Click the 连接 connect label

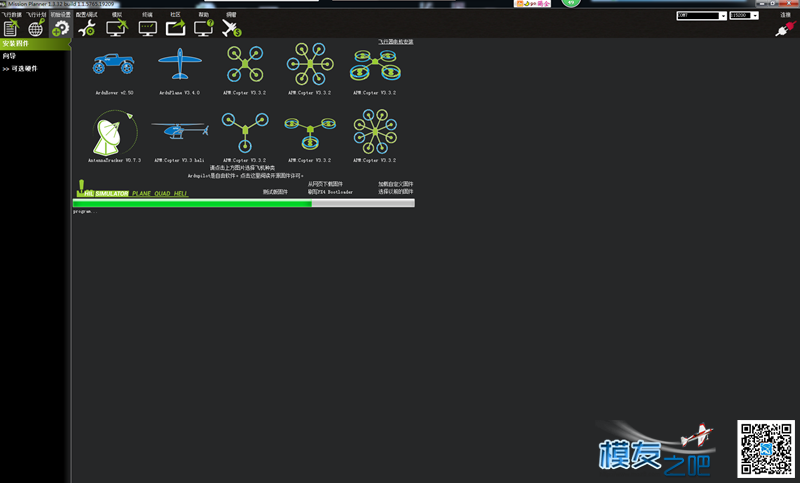pos(785,15)
